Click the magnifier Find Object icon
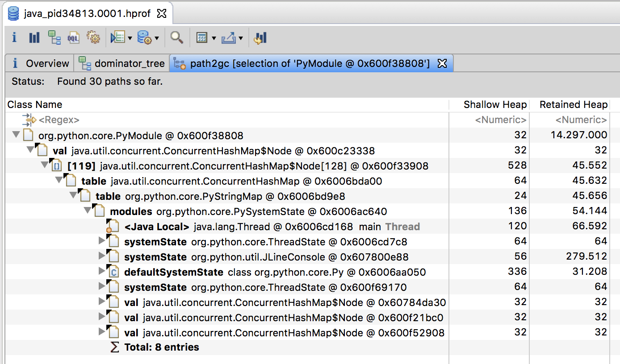Screen dimensions: 620x364 (x=177, y=37)
